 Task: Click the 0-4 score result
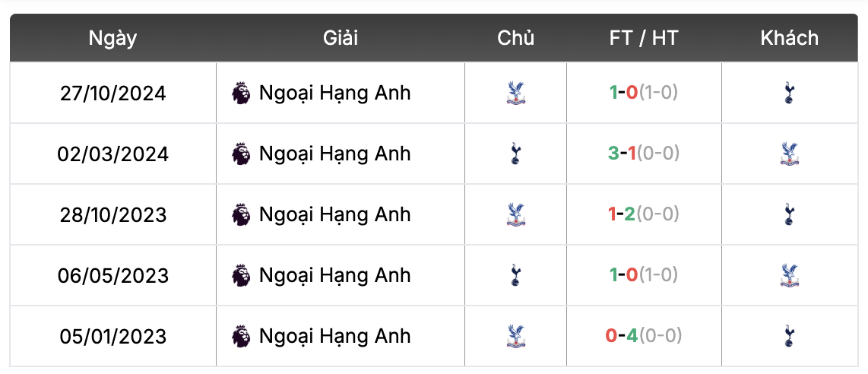(622, 336)
